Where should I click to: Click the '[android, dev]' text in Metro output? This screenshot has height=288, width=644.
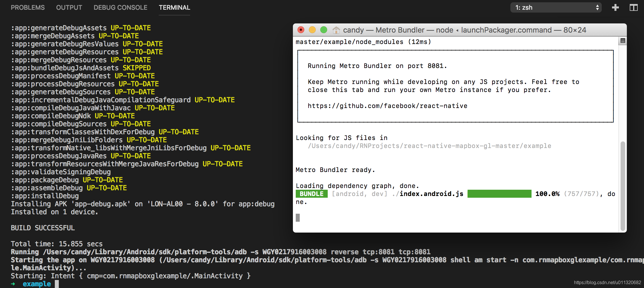(x=359, y=194)
